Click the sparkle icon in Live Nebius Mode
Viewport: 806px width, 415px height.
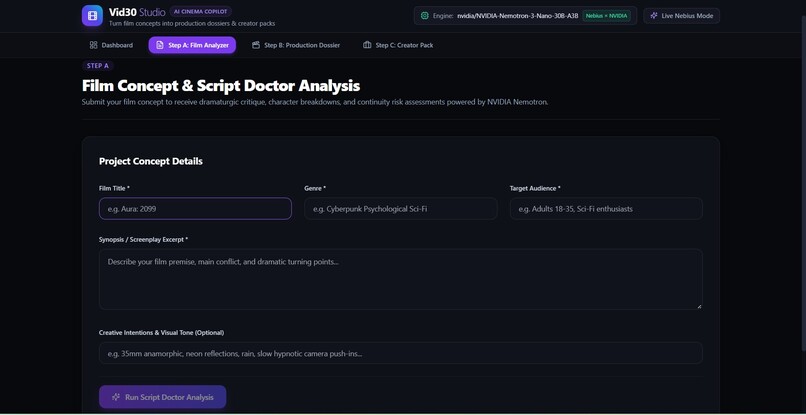tap(654, 16)
